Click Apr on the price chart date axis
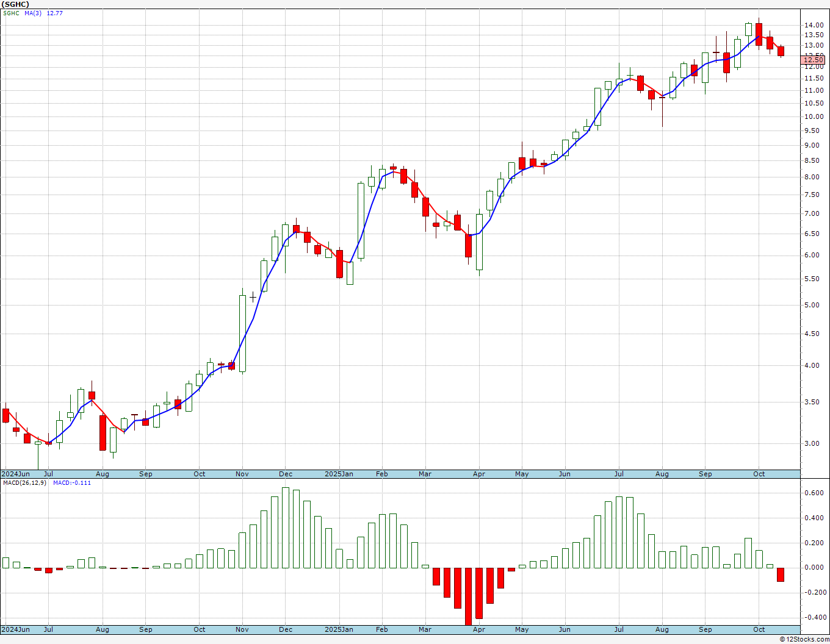Screen dimensions: 830x644 click(479, 474)
